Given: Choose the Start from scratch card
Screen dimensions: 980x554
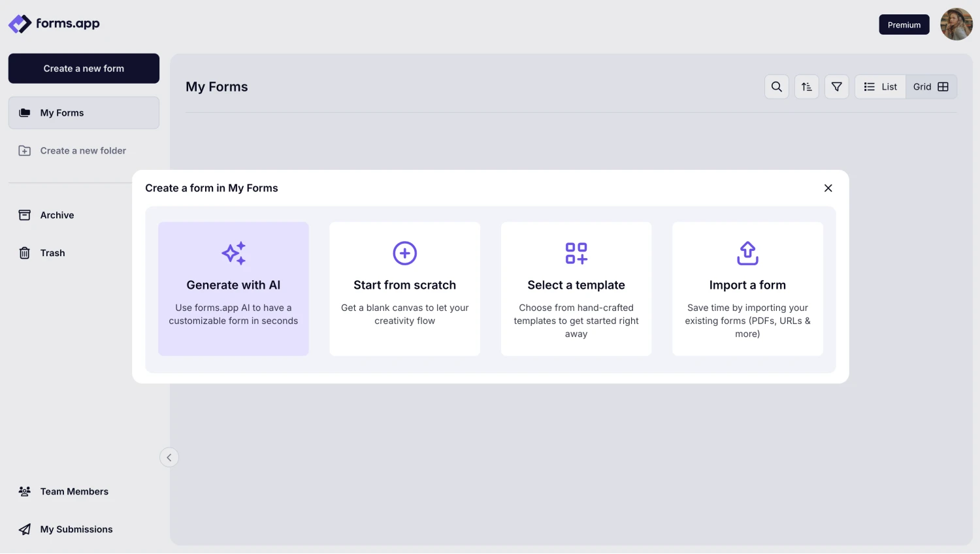Looking at the screenshot, I should click(x=404, y=289).
